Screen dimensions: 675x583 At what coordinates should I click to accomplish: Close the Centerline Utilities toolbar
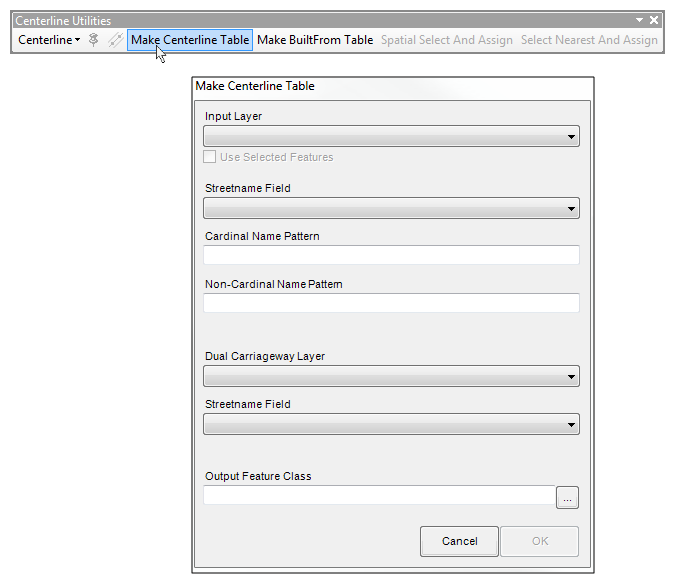(x=654, y=20)
